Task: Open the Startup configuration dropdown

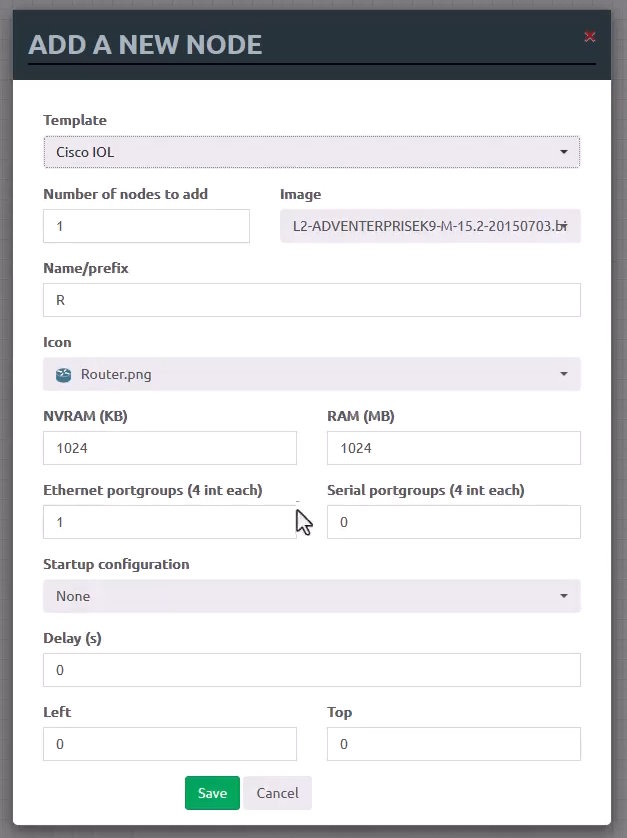Action: click(x=312, y=596)
